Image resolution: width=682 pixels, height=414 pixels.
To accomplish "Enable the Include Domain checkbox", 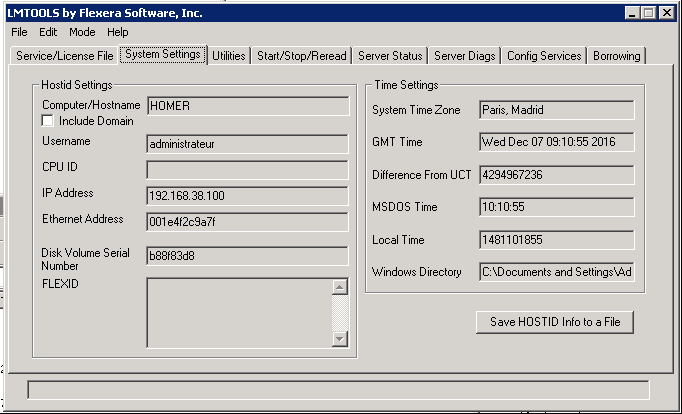I will pos(48,121).
